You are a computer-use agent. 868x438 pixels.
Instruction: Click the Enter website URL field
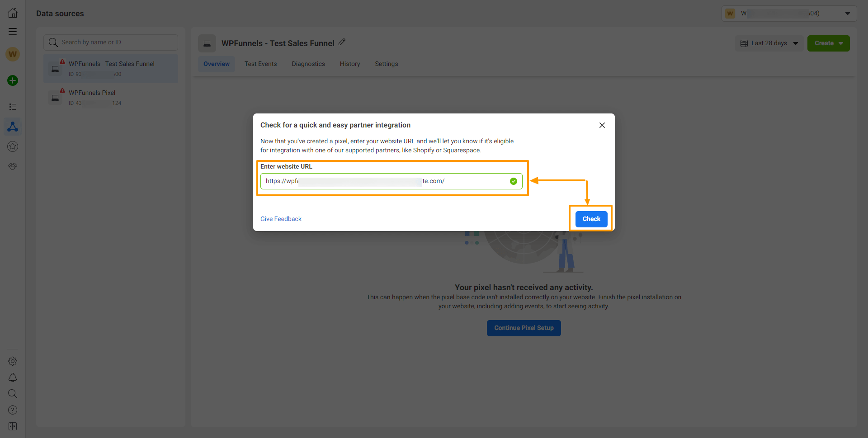pyautogui.click(x=392, y=181)
